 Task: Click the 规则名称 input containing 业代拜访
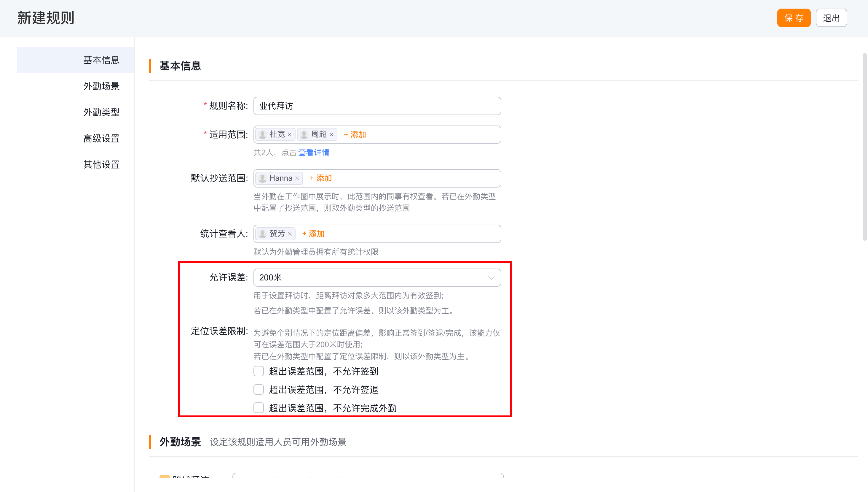click(377, 106)
